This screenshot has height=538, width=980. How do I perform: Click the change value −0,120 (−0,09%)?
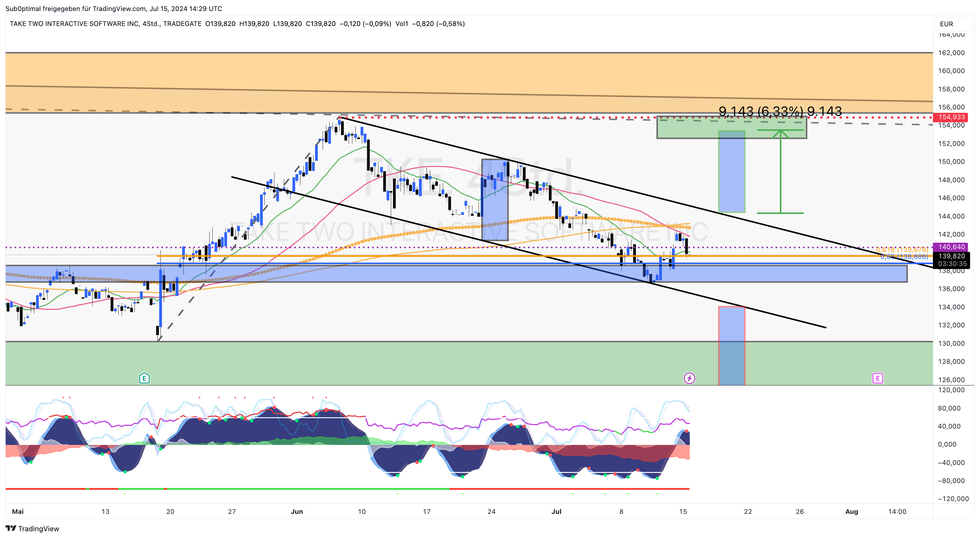365,24
